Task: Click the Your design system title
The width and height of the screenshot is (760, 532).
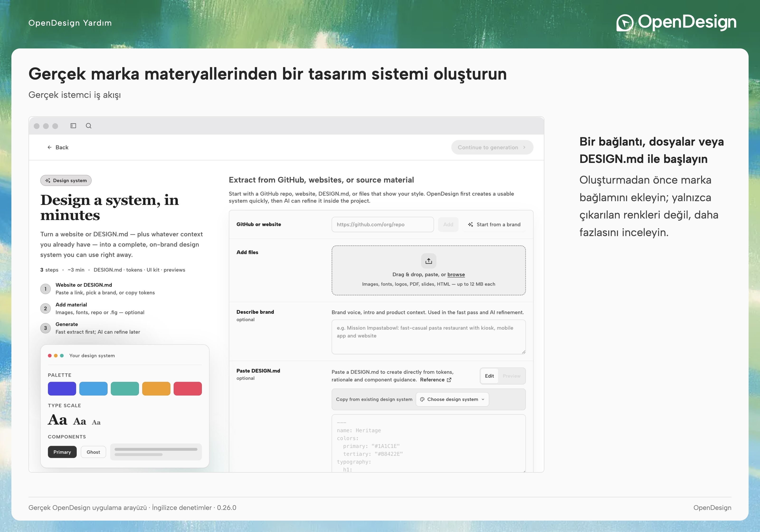Action: coord(92,356)
